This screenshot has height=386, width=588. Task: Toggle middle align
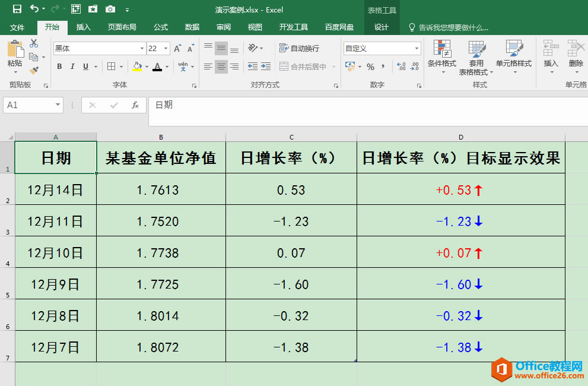[221, 48]
